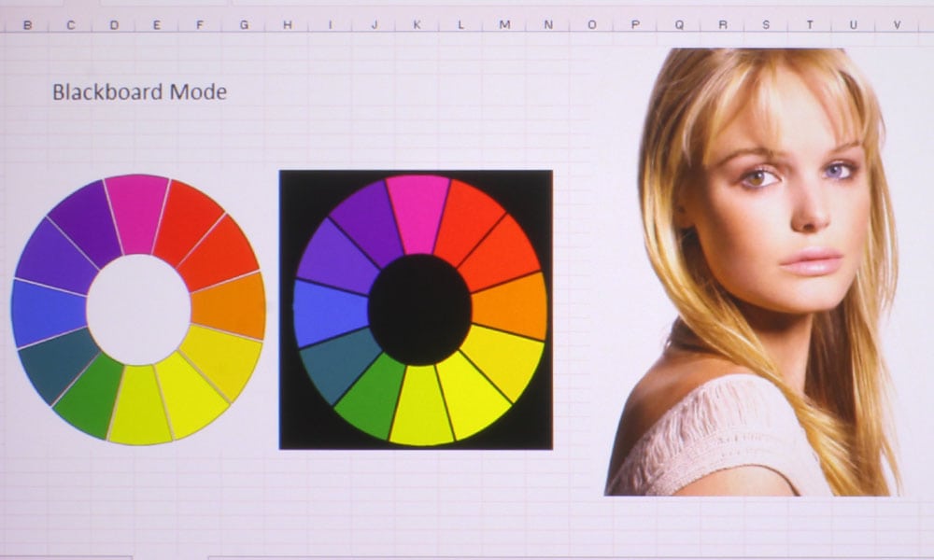Select column K header
The width and height of the screenshot is (934, 560).
click(x=417, y=25)
